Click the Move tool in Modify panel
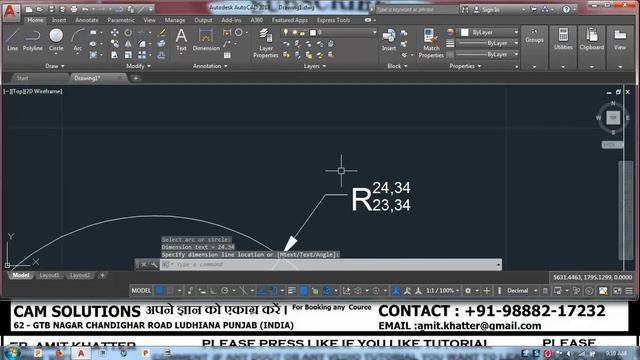The height and width of the screenshot is (360, 640). tap(115, 33)
